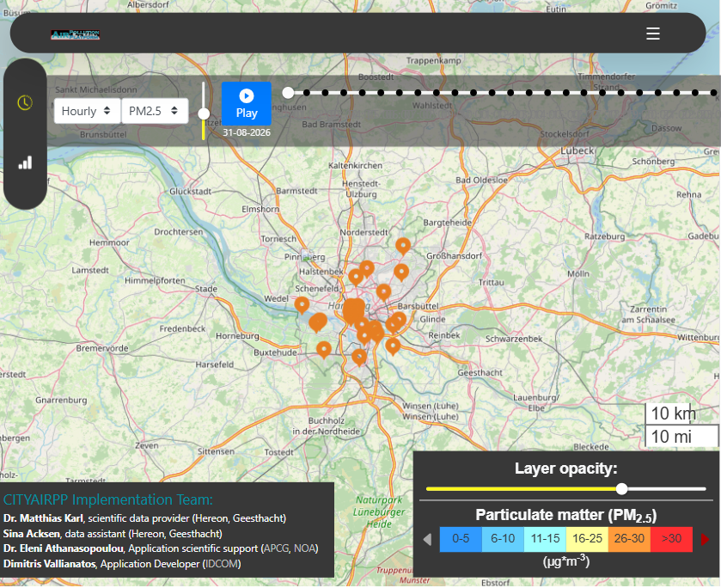
Task: Click the red right arrow of the legend
Action: (705, 539)
